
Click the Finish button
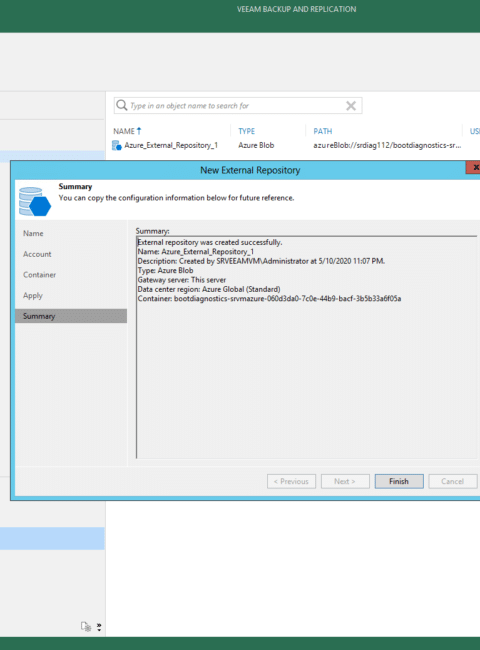(399, 481)
